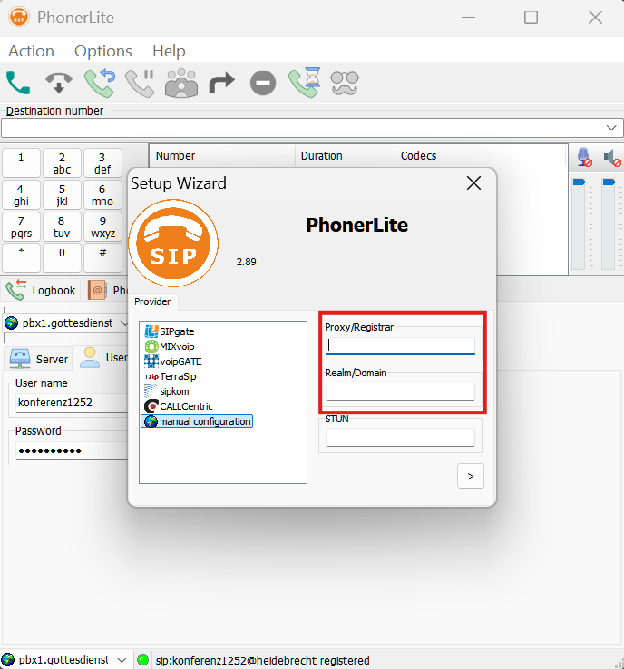
Task: Click the callback handset icon with blue arrow
Action: click(x=99, y=83)
